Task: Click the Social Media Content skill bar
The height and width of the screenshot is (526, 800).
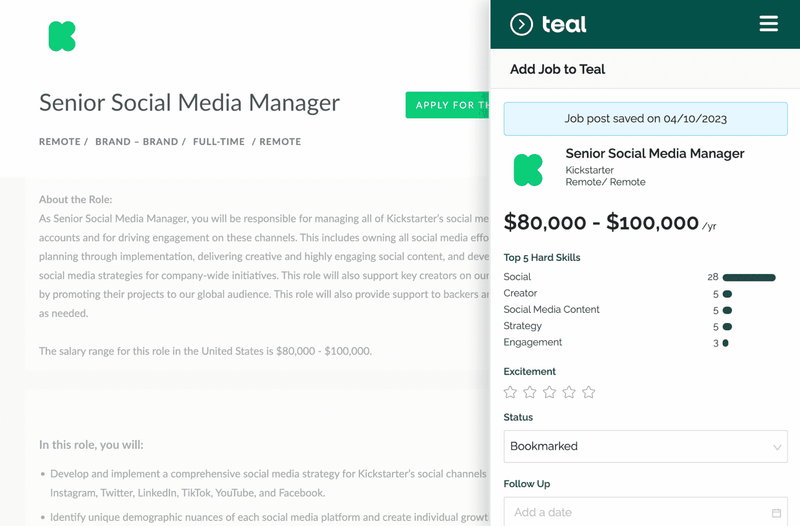Action: (x=728, y=310)
